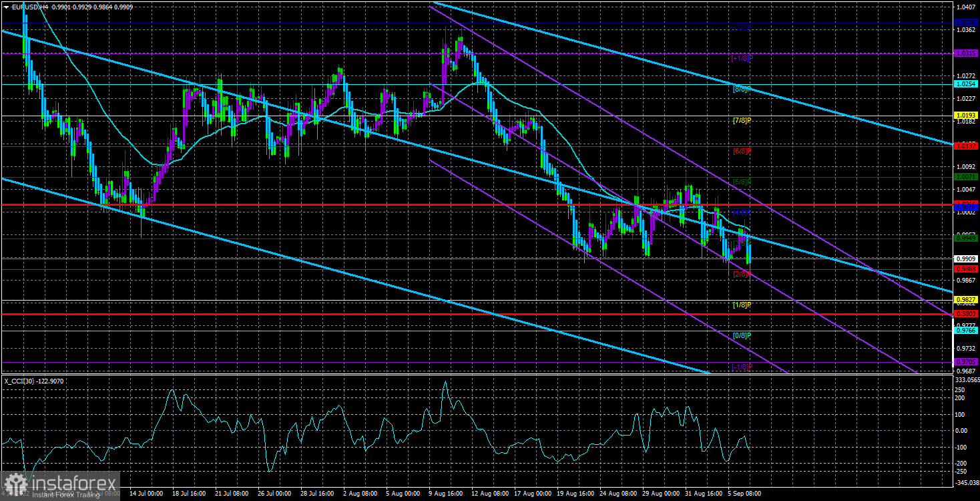Image resolution: width=980 pixels, height=501 pixels.
Task: Click the 21 Jul 08:00 time axis label
Action: point(233,494)
